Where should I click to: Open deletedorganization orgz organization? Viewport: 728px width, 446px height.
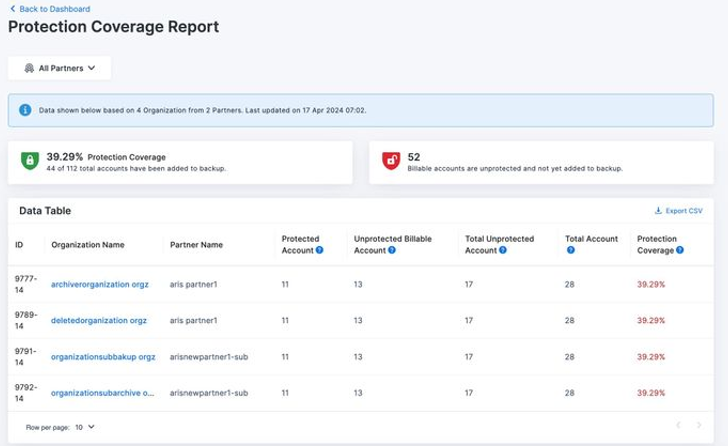99,321
